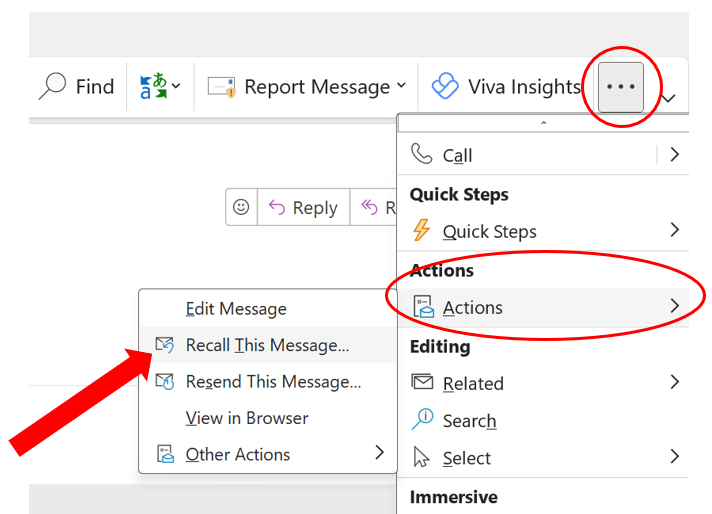
Task: Click the Reply button
Action: 303,208
